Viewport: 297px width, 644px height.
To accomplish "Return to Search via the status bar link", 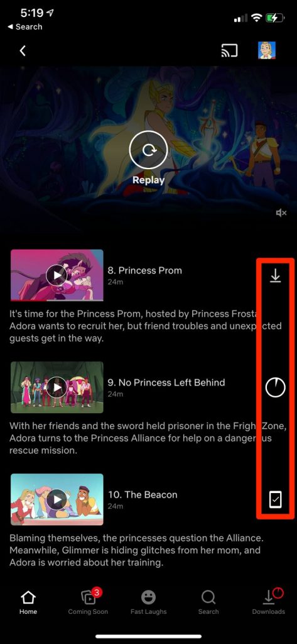I will (24, 26).
